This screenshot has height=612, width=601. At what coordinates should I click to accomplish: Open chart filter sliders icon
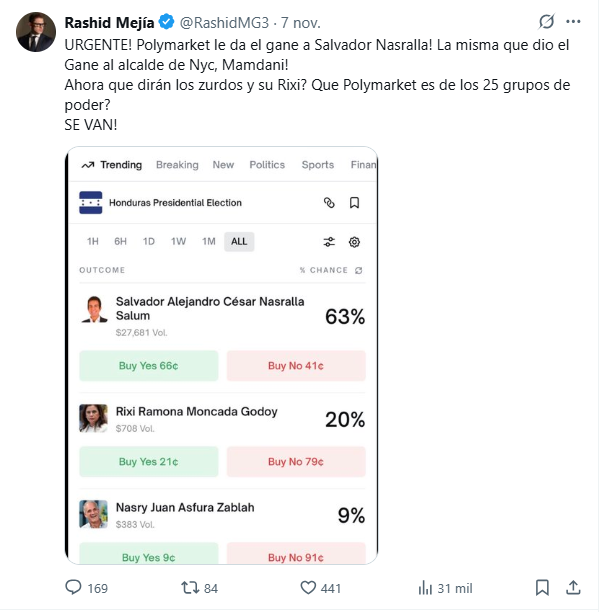pyautogui.click(x=329, y=242)
